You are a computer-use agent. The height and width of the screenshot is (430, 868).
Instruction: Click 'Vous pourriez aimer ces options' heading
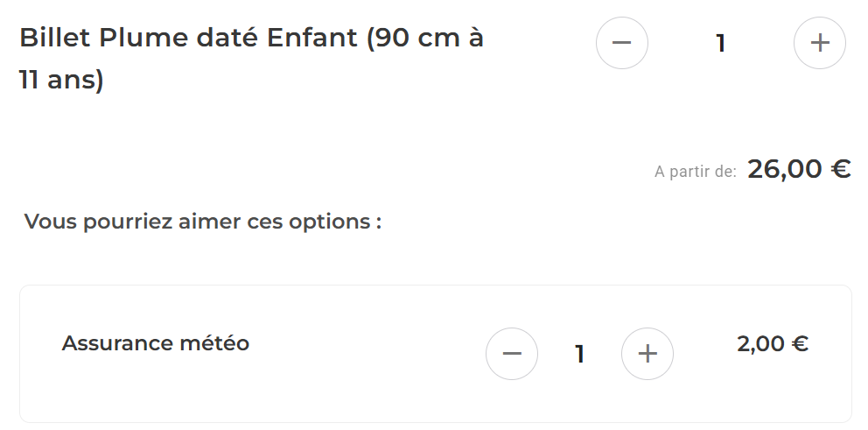pos(202,222)
